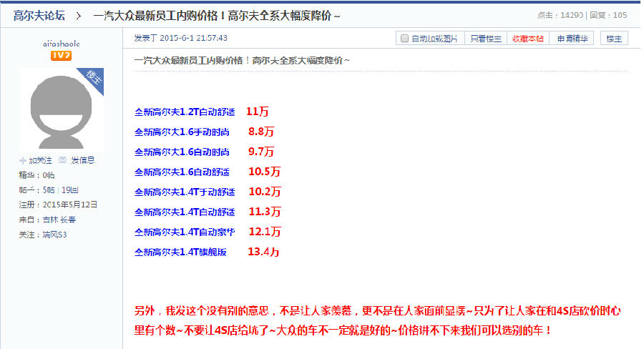The image size is (644, 349).
Task: Enable the 自动加载图片 checkbox
Action: 404,39
